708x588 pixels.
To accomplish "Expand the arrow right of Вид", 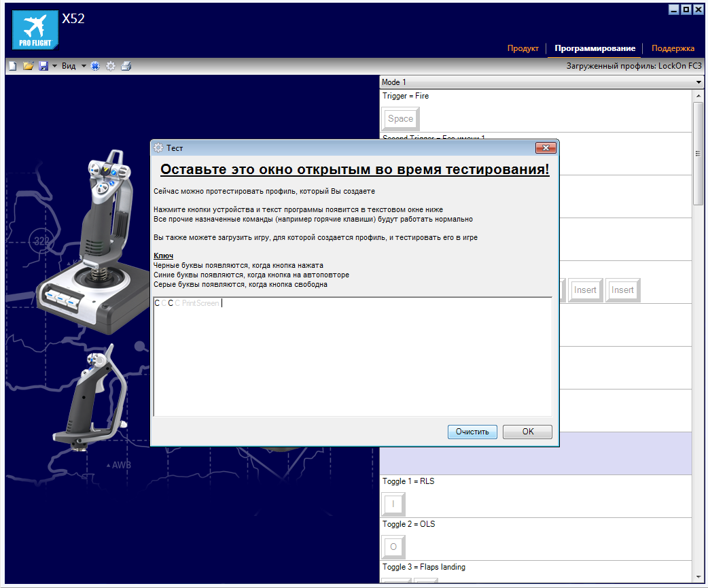I will (84, 67).
